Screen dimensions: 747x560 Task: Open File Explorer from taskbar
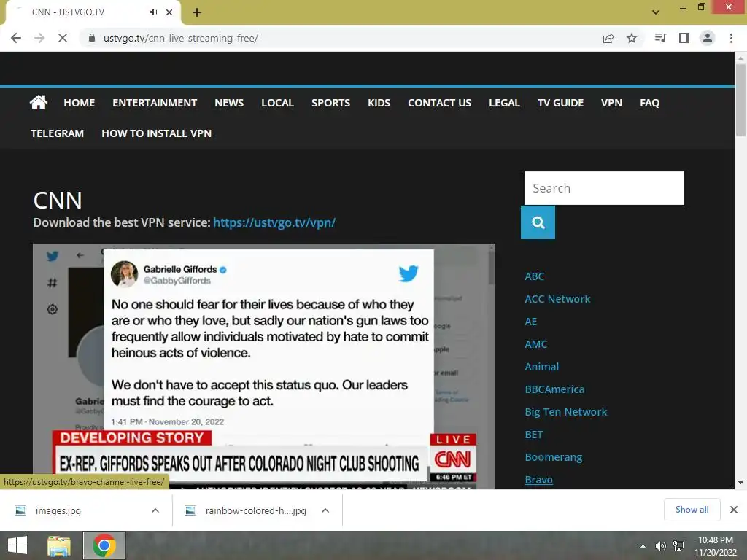pyautogui.click(x=59, y=545)
